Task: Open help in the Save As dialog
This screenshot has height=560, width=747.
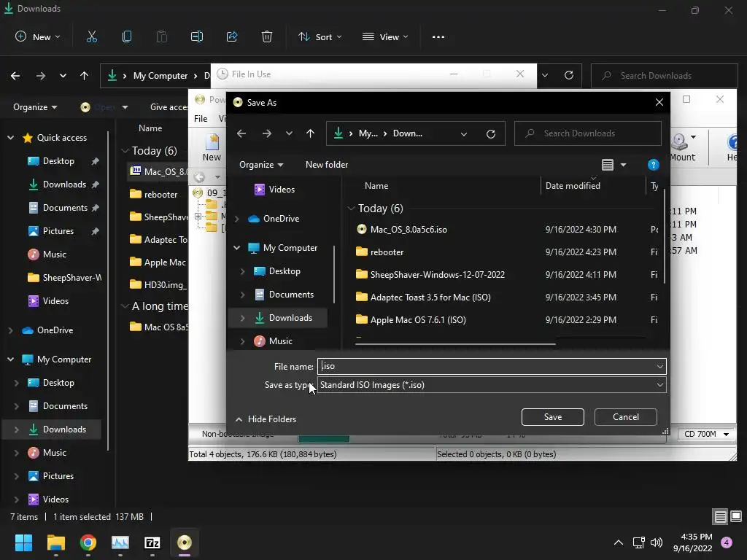Action: pyautogui.click(x=653, y=165)
